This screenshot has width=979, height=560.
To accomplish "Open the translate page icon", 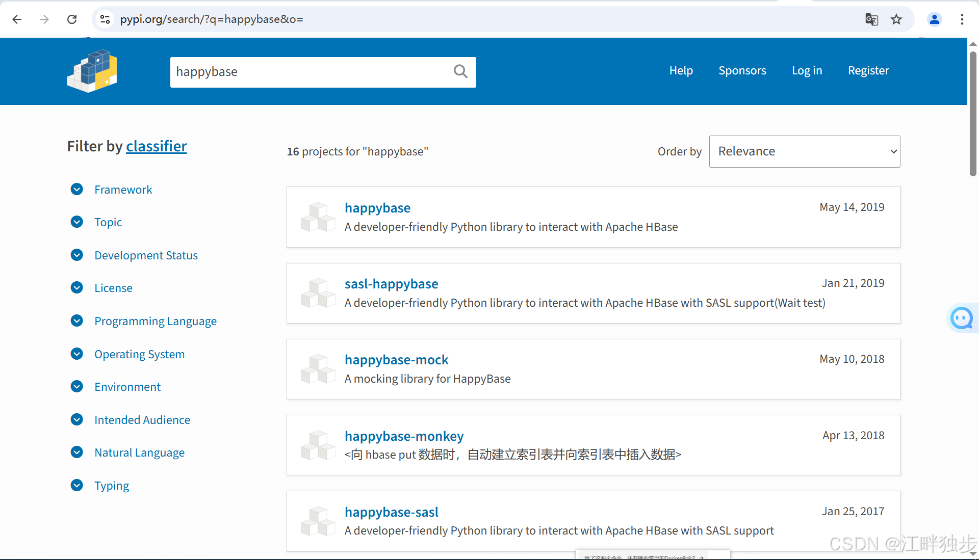I will (x=871, y=19).
